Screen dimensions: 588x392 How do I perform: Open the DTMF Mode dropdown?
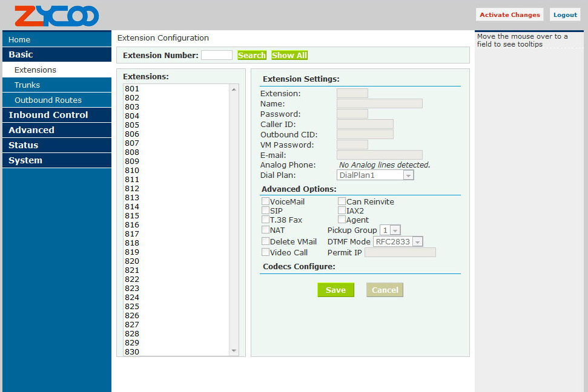[397, 241]
